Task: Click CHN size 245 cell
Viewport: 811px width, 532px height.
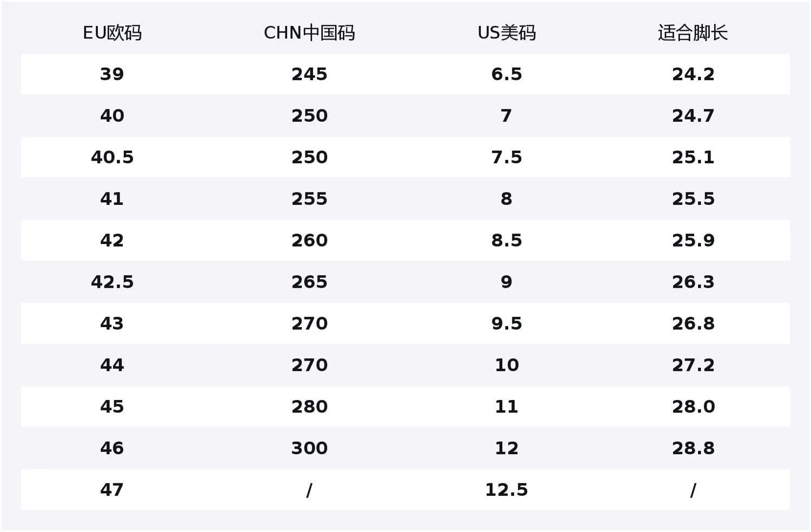Action: [x=309, y=74]
